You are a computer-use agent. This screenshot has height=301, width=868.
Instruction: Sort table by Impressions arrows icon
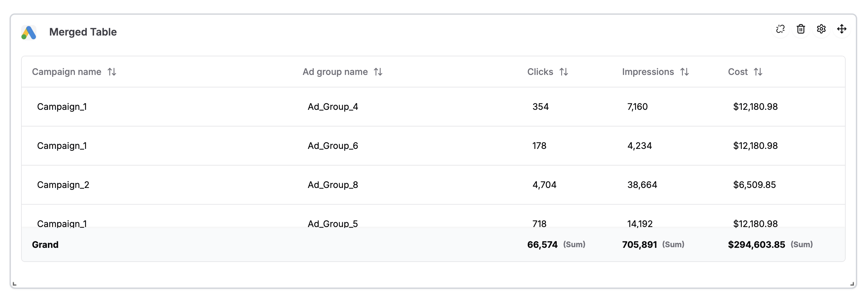click(684, 72)
